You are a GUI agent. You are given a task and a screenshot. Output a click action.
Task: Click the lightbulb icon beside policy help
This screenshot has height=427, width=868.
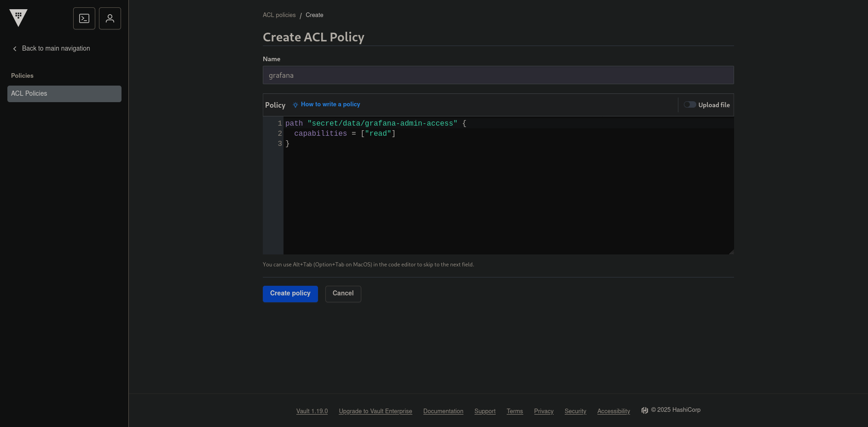(x=295, y=104)
